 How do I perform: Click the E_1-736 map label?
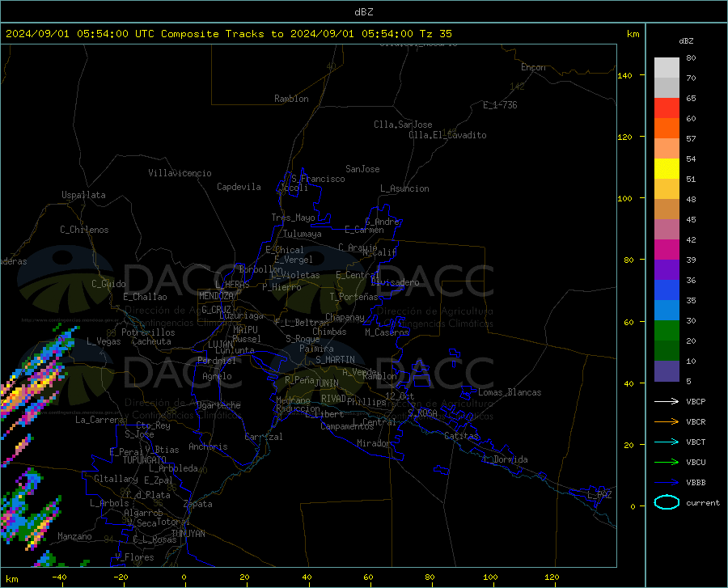click(500, 105)
